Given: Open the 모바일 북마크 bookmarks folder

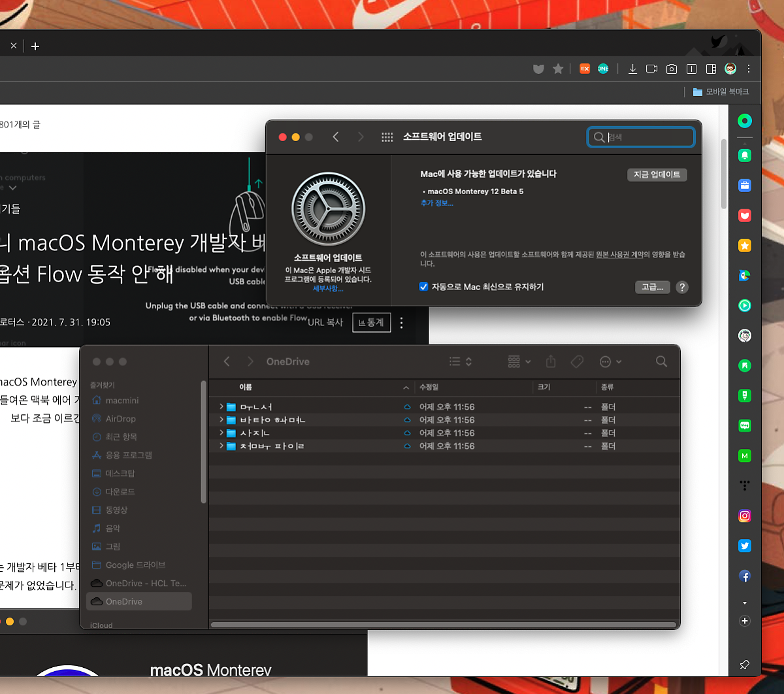Looking at the screenshot, I should (x=721, y=92).
